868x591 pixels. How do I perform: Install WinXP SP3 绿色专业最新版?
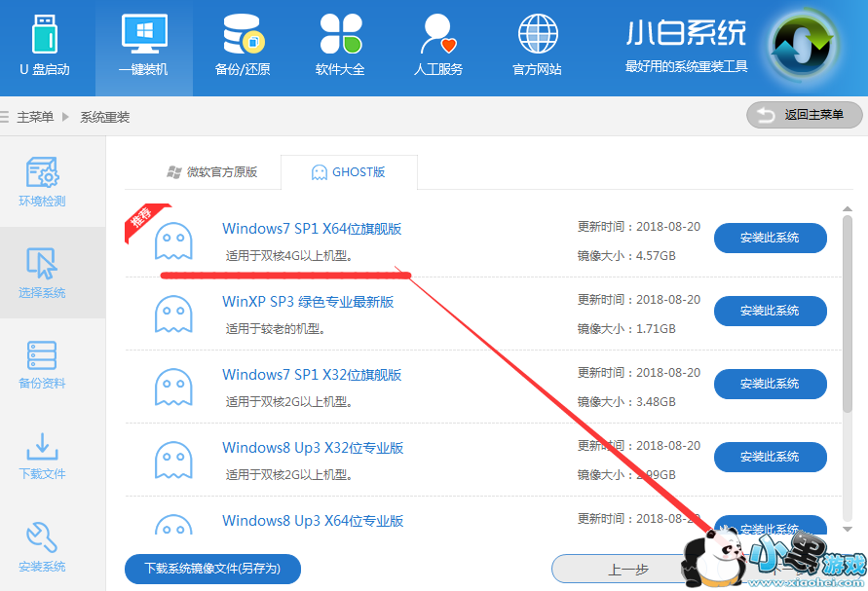click(770, 311)
